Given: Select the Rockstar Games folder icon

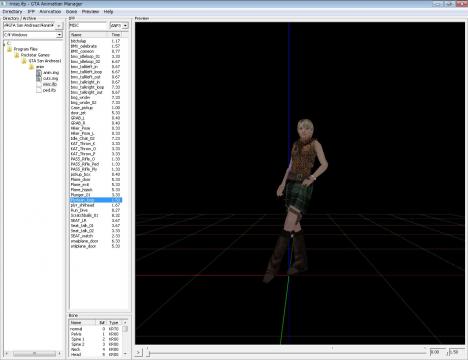Looking at the screenshot, I should tap(17, 55).
